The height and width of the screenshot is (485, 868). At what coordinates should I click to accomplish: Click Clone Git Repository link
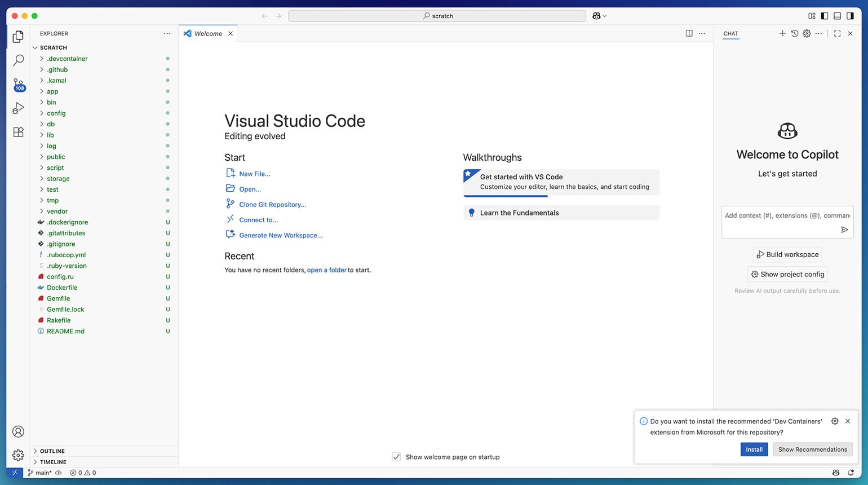(272, 205)
